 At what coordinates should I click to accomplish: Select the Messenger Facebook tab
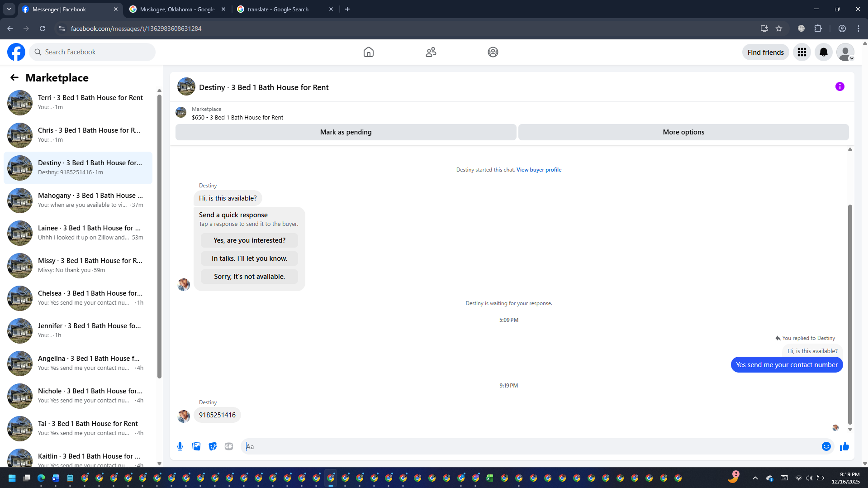coord(71,9)
